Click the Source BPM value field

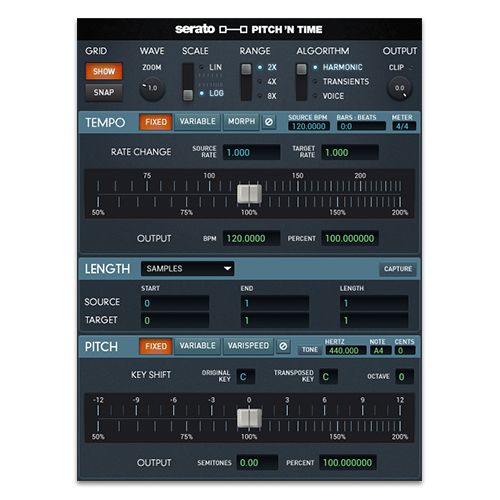(x=309, y=126)
